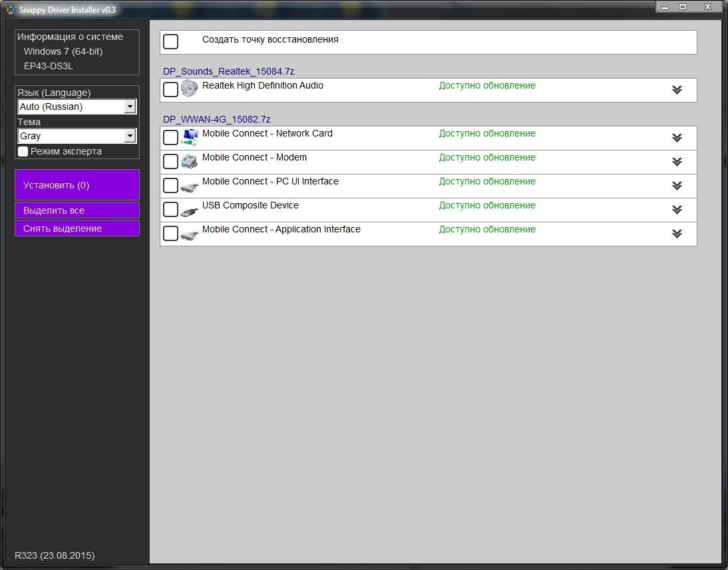Click the Realtek High Definition Audio speaker icon

190,89
